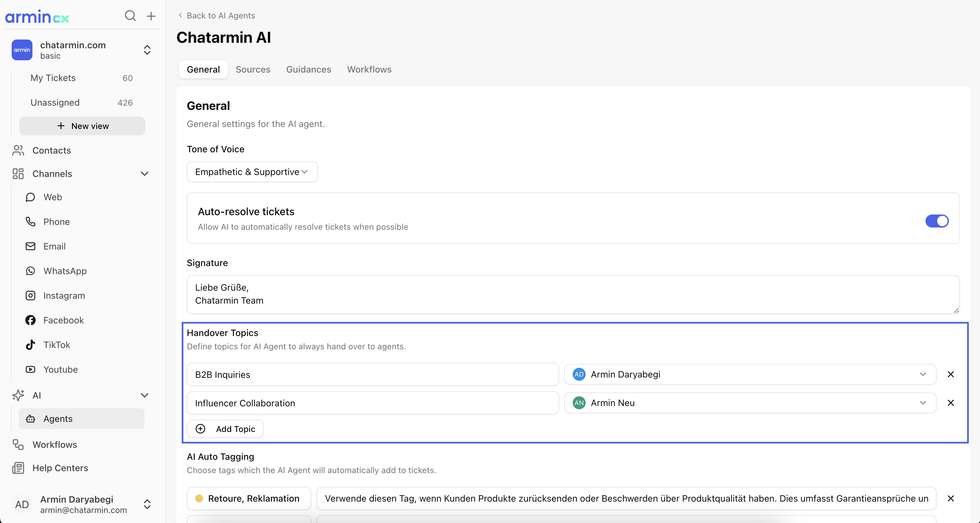Click the yellow Retoure, Reklamation tag dot
980x523 pixels.
coord(199,498)
